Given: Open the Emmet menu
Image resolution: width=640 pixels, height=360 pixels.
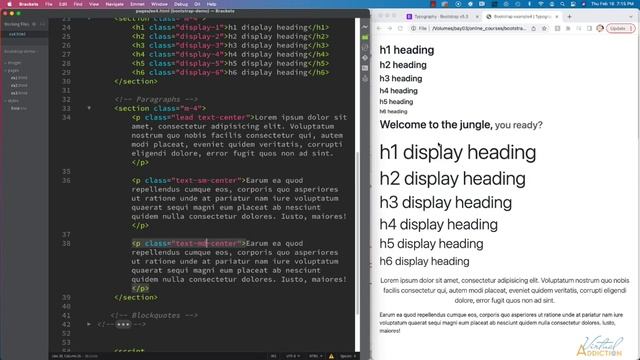Looking at the screenshot, I should coord(137,4).
